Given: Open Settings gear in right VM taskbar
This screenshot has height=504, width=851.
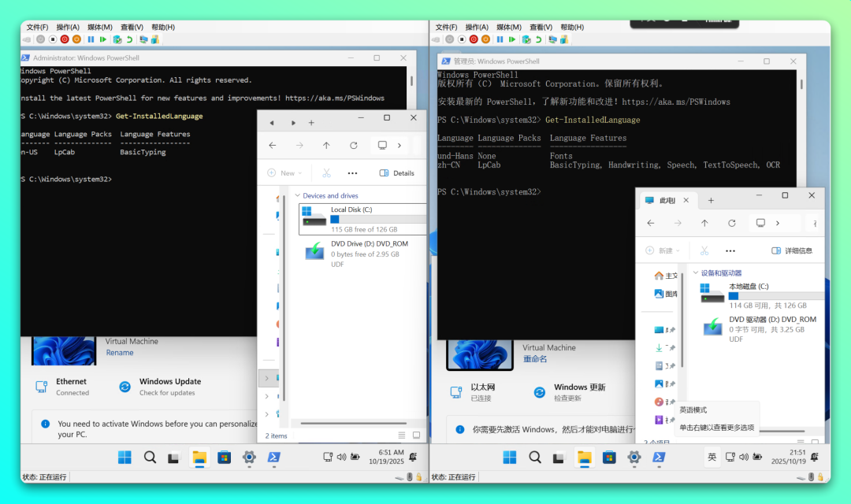Looking at the screenshot, I should (634, 457).
